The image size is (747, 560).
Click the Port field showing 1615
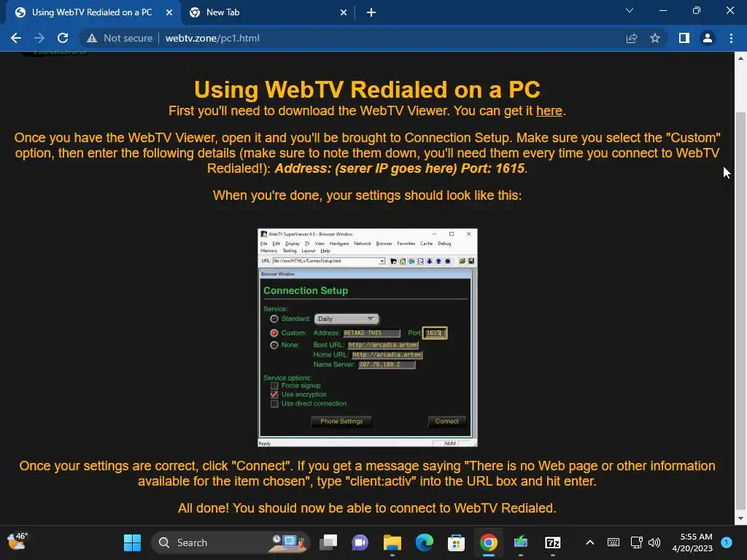[435, 332]
